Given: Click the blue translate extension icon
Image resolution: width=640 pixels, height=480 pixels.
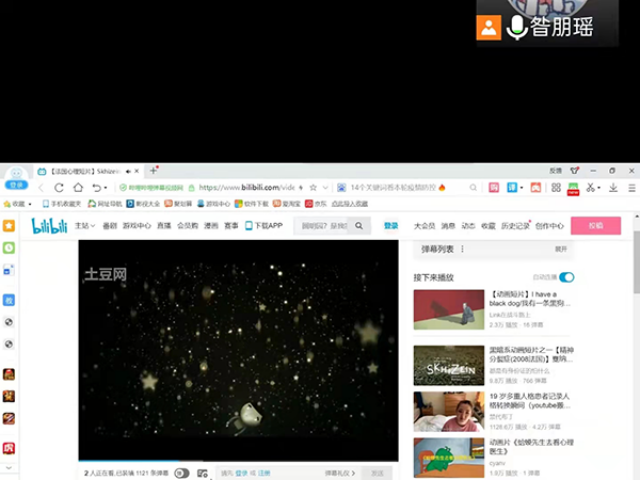Looking at the screenshot, I should (512, 187).
